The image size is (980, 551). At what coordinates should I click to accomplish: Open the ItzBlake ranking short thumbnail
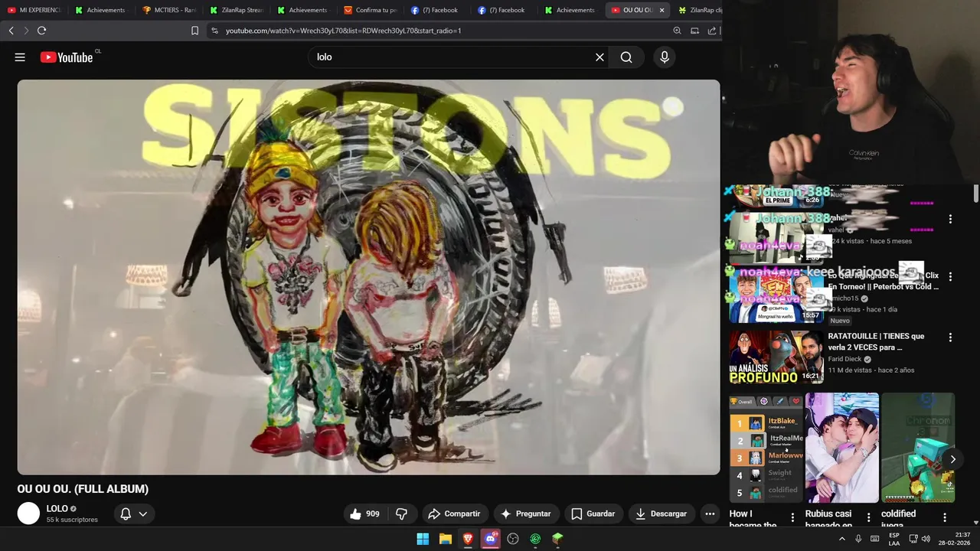(x=766, y=448)
